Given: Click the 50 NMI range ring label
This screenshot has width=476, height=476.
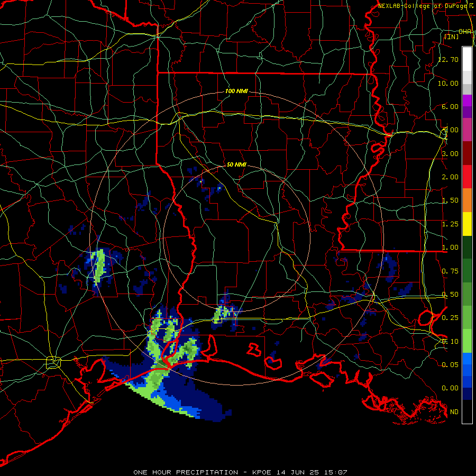Looking at the screenshot, I should 236,164.
